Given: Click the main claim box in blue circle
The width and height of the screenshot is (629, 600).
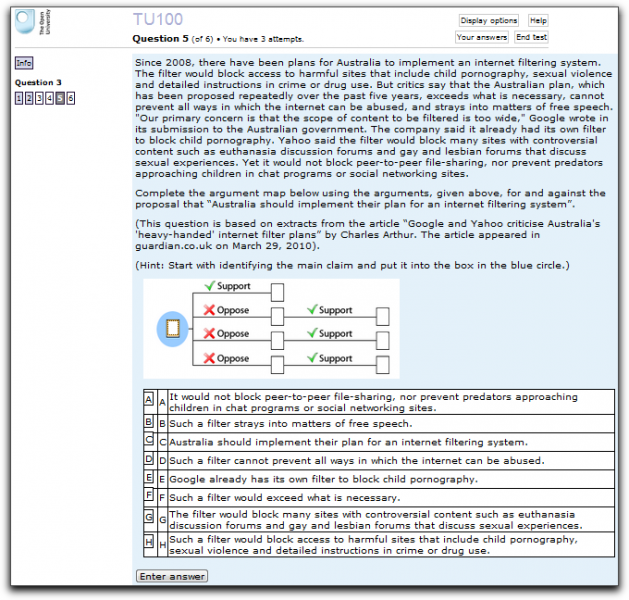Looking at the screenshot, I should 172,327.
